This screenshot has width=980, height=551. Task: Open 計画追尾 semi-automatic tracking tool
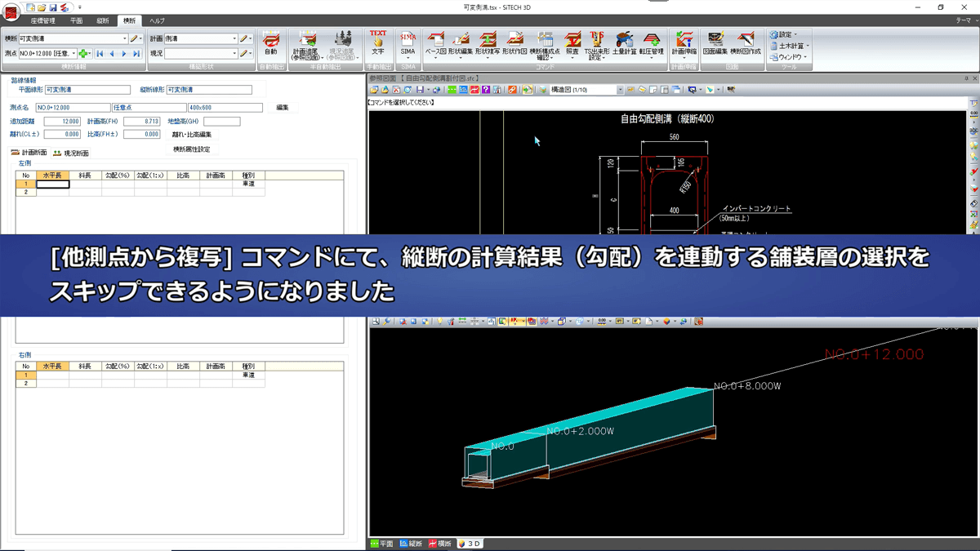tap(307, 45)
